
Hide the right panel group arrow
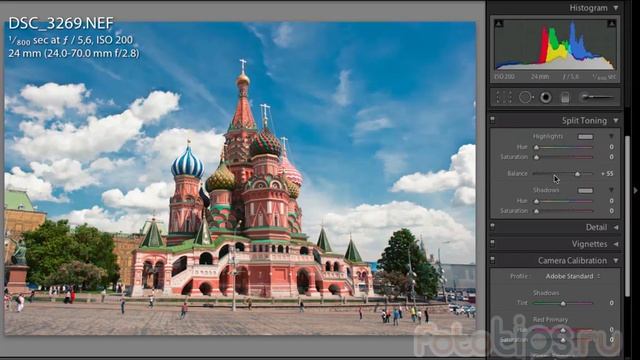(x=635, y=190)
